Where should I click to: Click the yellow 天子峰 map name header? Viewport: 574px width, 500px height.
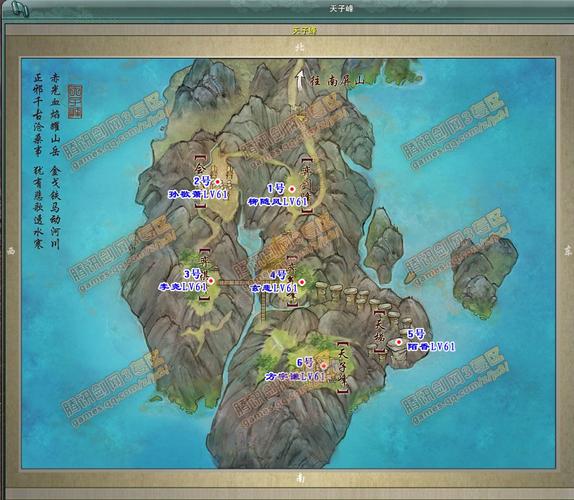tap(304, 30)
